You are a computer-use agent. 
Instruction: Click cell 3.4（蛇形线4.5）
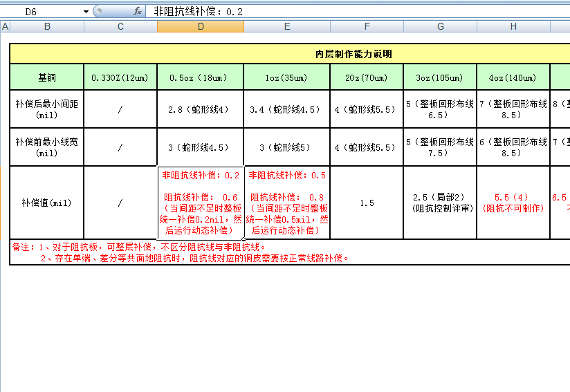click(287, 109)
